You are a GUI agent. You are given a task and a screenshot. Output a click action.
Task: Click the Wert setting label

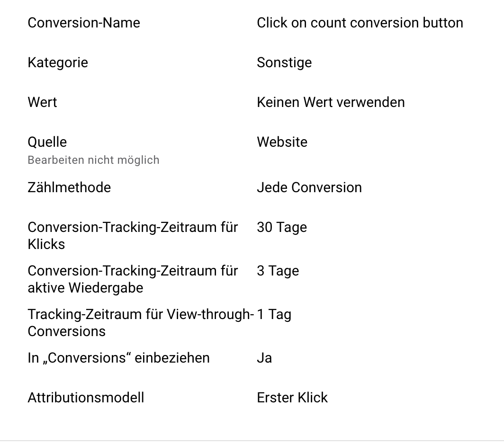[x=43, y=102]
